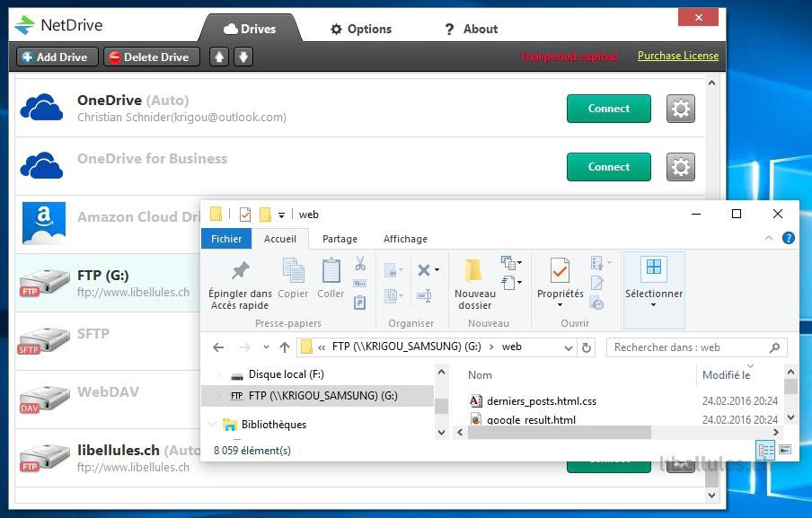Go back with the Explorer back arrow
The image size is (812, 518).
[218, 347]
